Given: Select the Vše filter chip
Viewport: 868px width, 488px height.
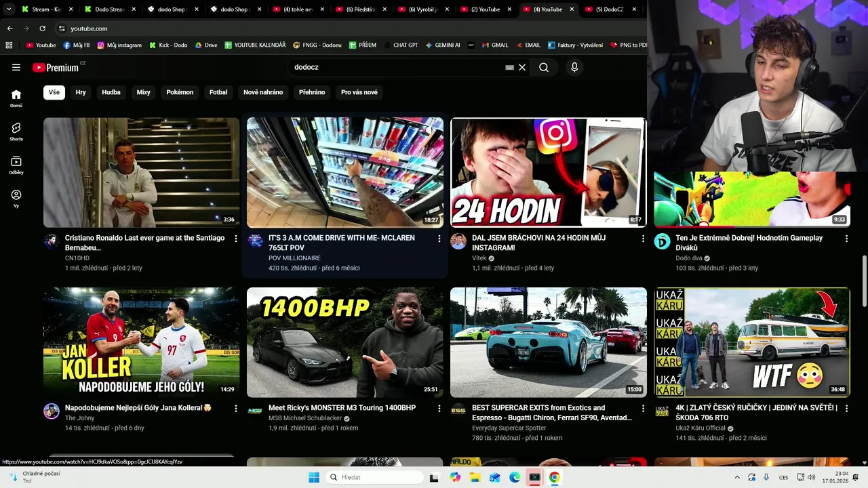Looking at the screenshot, I should pyautogui.click(x=54, y=92).
